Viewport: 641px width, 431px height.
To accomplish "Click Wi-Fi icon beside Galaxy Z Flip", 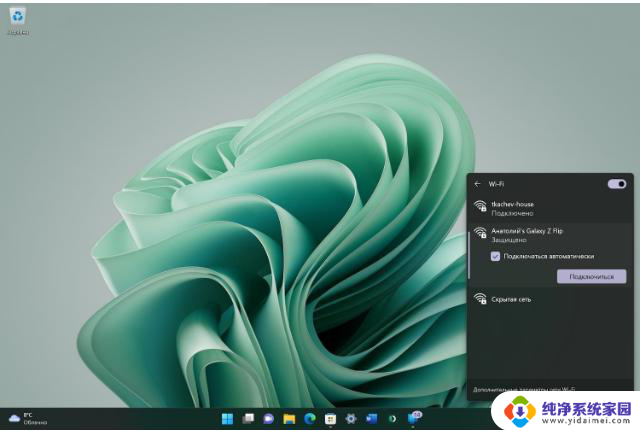I will tap(480, 233).
